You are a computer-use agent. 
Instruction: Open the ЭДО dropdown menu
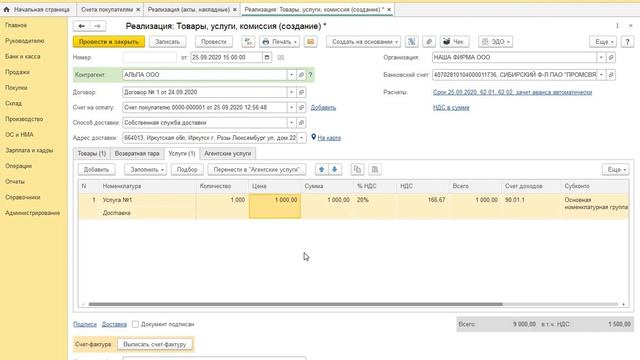click(x=496, y=42)
